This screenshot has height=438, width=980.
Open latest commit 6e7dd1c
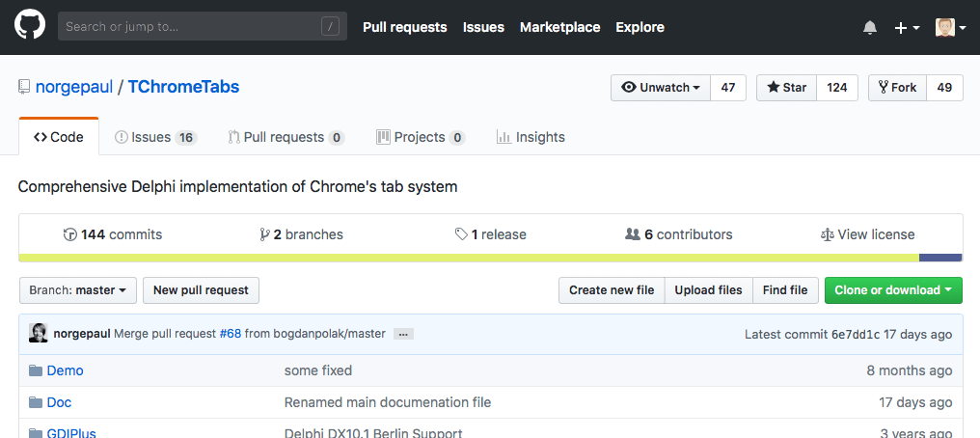point(856,334)
